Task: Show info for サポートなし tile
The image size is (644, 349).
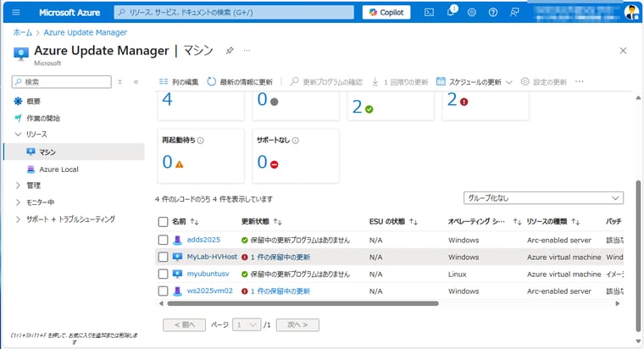Action: 295,141
